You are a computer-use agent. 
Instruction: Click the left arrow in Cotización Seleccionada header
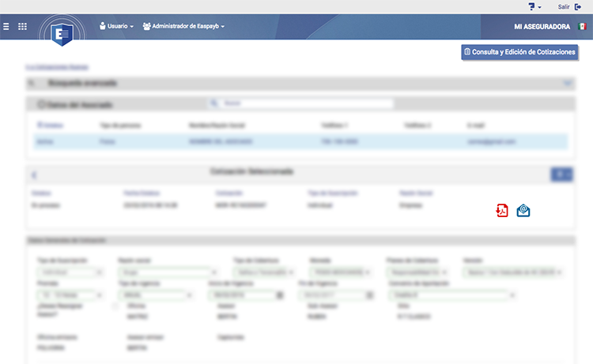point(34,174)
